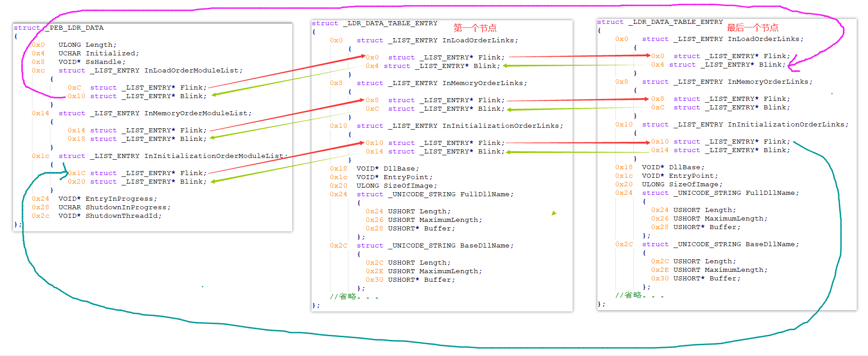Click the green //省略 comment in last node
The height and width of the screenshot is (356, 868).
[x=639, y=295]
